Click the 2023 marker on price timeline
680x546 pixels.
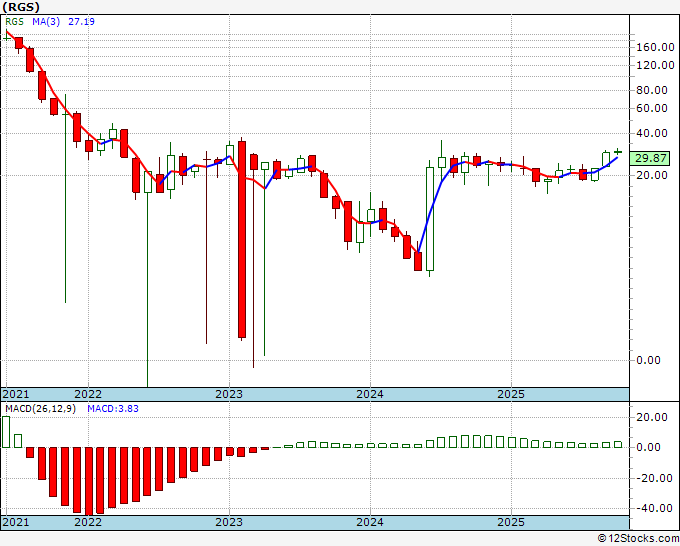click(229, 394)
